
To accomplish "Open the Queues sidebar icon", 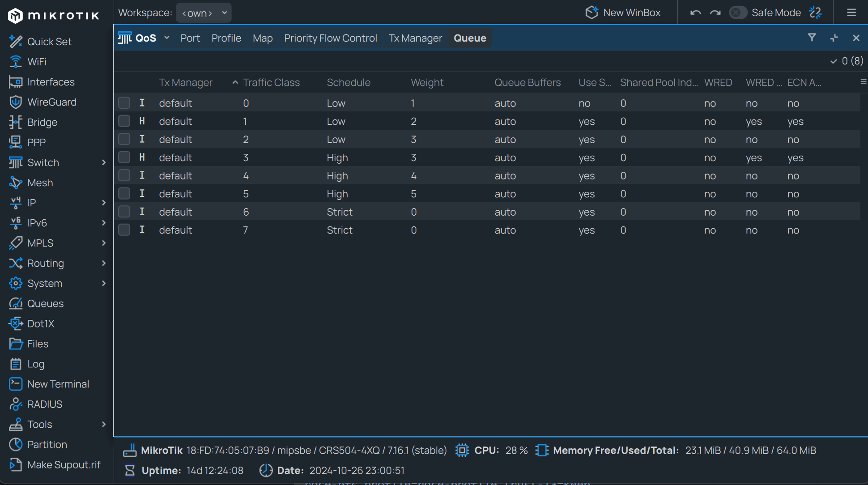I will pyautogui.click(x=16, y=303).
